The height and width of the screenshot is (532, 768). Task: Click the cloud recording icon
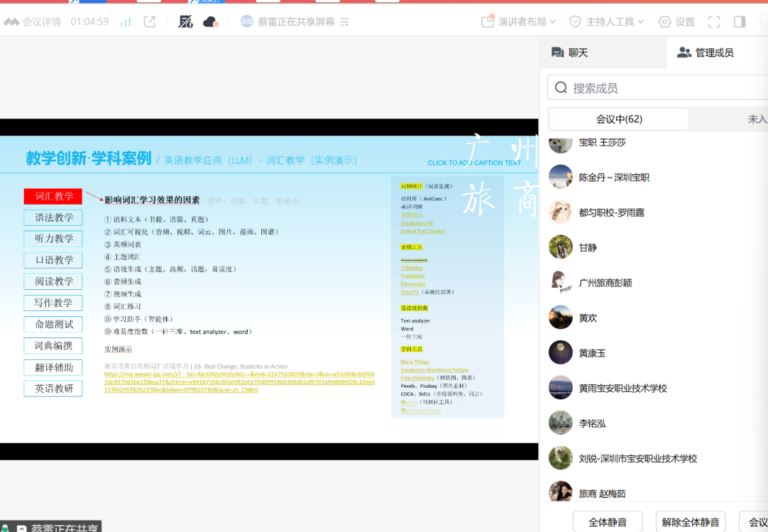[210, 22]
